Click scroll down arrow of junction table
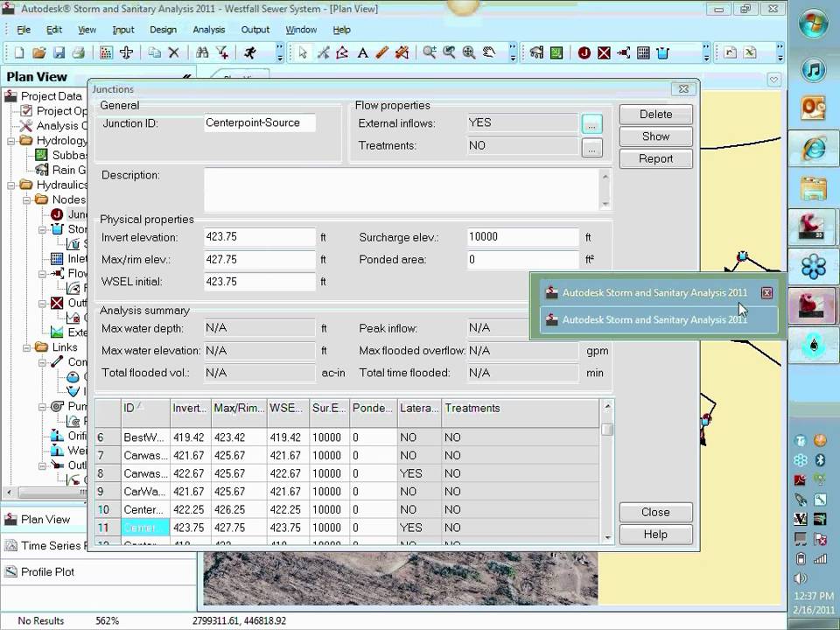The width and height of the screenshot is (840, 630). click(607, 537)
